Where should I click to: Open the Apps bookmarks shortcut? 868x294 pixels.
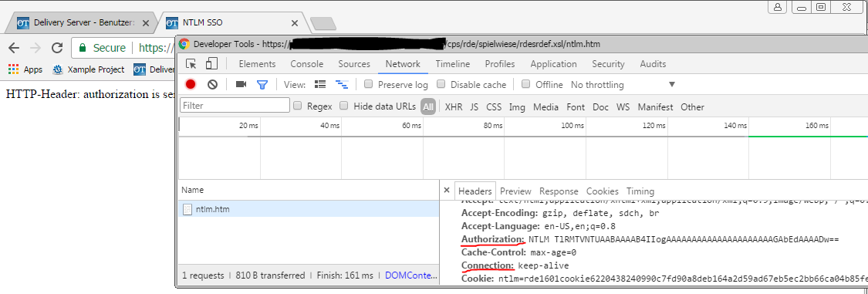[x=25, y=69]
